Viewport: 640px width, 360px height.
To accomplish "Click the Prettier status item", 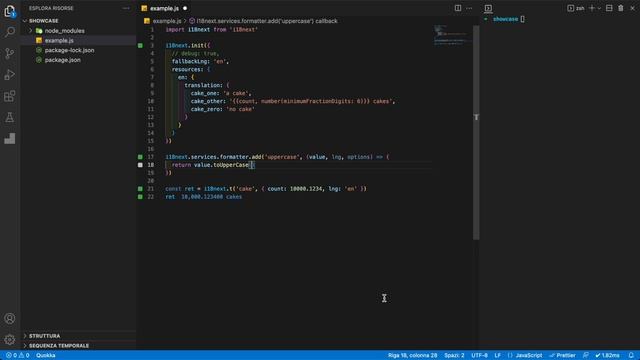I will [x=562, y=355].
